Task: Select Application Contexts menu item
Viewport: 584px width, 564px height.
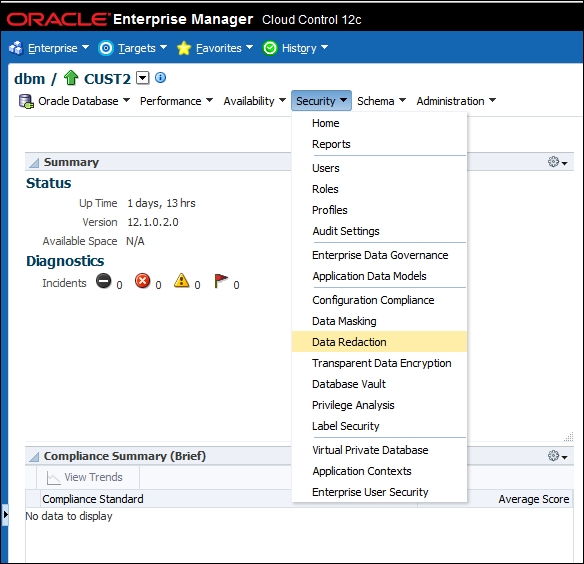Action: (380, 471)
